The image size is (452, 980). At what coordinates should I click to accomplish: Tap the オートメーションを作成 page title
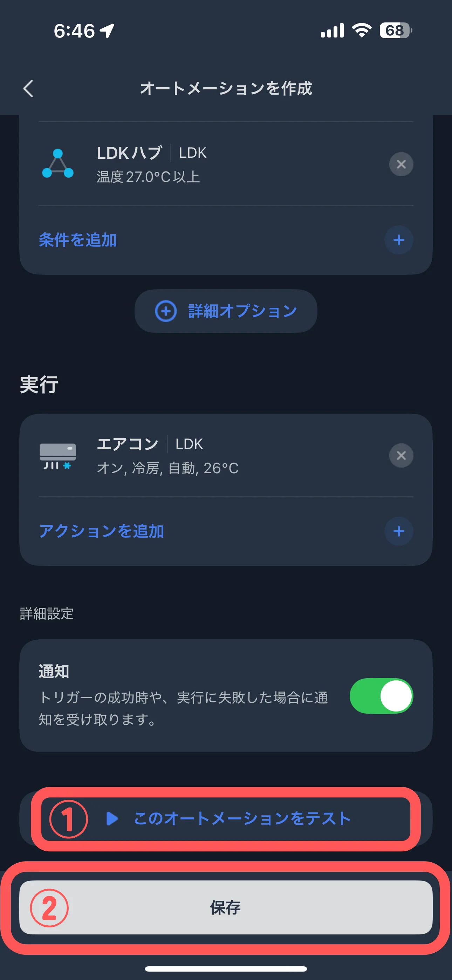[226, 89]
